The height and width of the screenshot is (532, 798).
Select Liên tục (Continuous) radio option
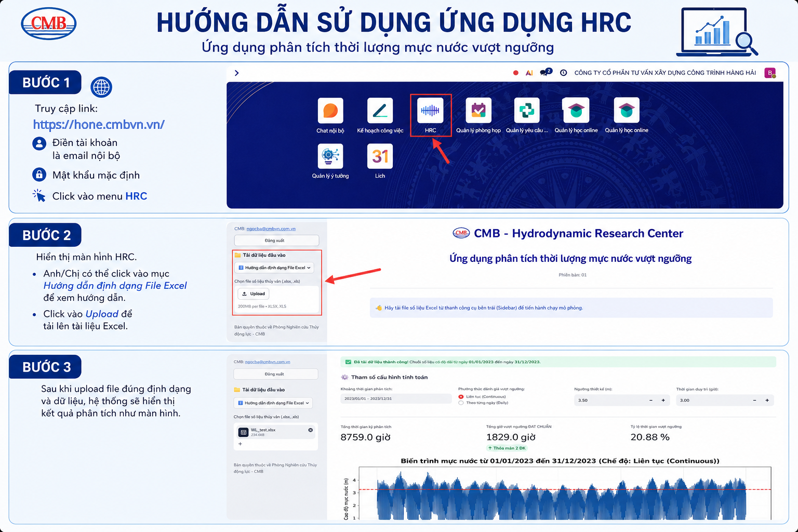point(461,396)
